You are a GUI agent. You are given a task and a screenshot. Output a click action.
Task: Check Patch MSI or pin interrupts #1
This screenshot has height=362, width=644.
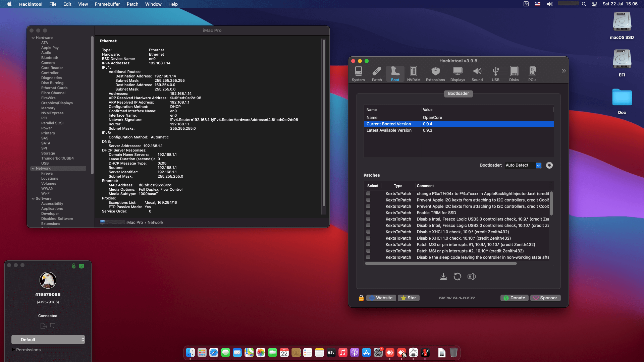click(x=368, y=245)
